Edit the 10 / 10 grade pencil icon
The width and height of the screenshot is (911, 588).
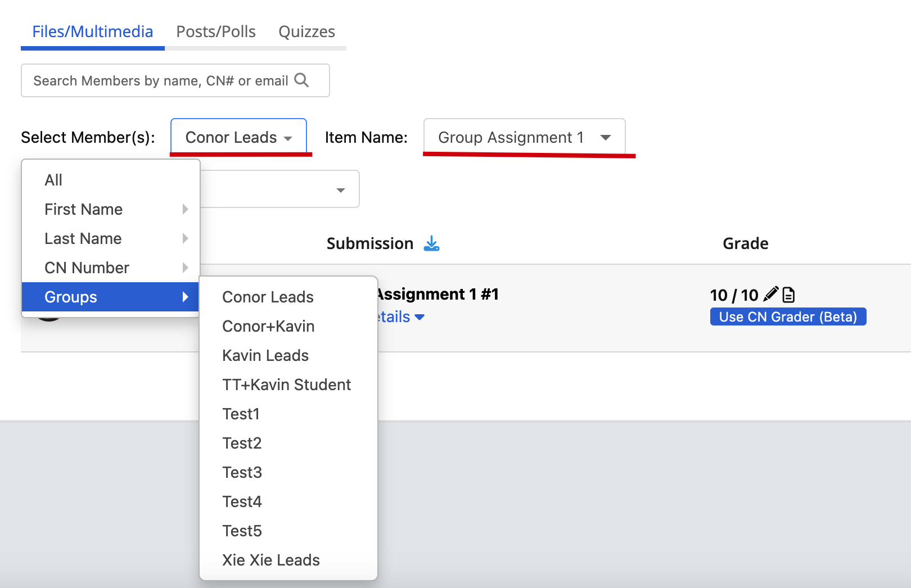click(x=770, y=294)
